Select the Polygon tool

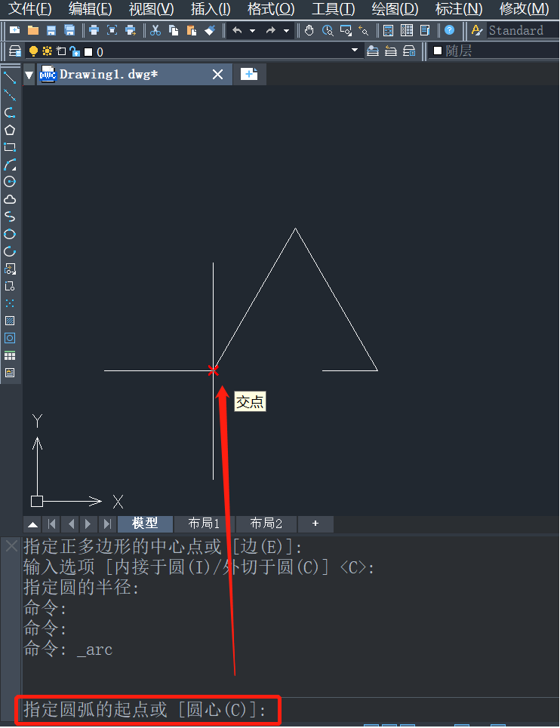[x=10, y=130]
